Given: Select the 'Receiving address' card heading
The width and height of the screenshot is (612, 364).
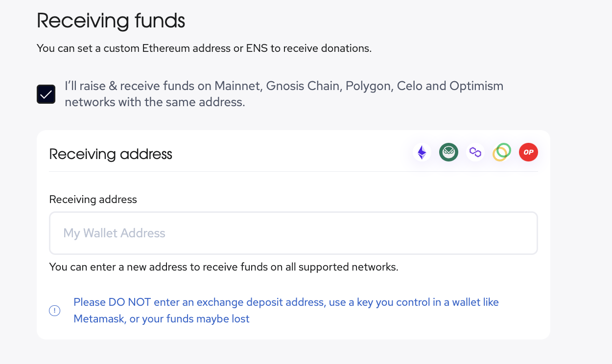Looking at the screenshot, I should (x=111, y=154).
